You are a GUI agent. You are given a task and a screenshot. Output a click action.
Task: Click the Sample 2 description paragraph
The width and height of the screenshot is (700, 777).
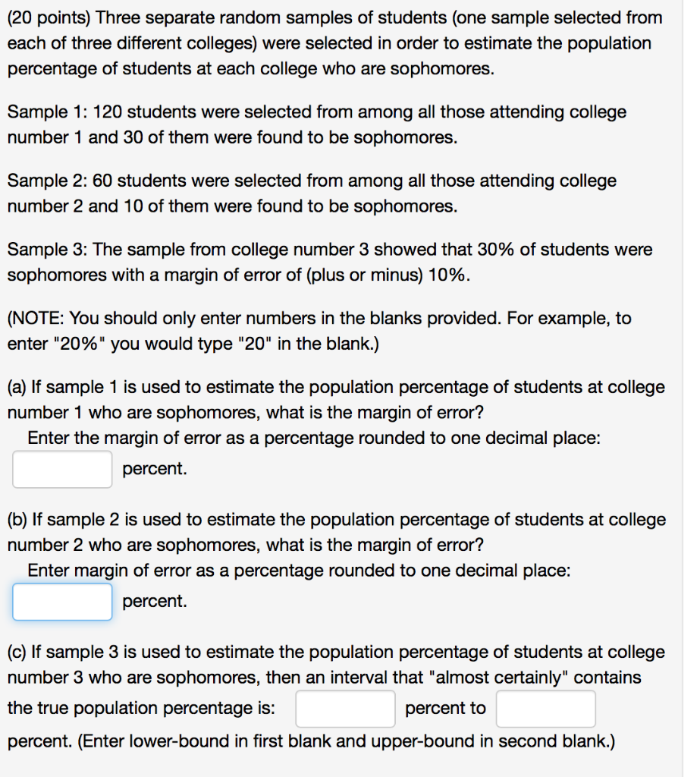(x=311, y=193)
